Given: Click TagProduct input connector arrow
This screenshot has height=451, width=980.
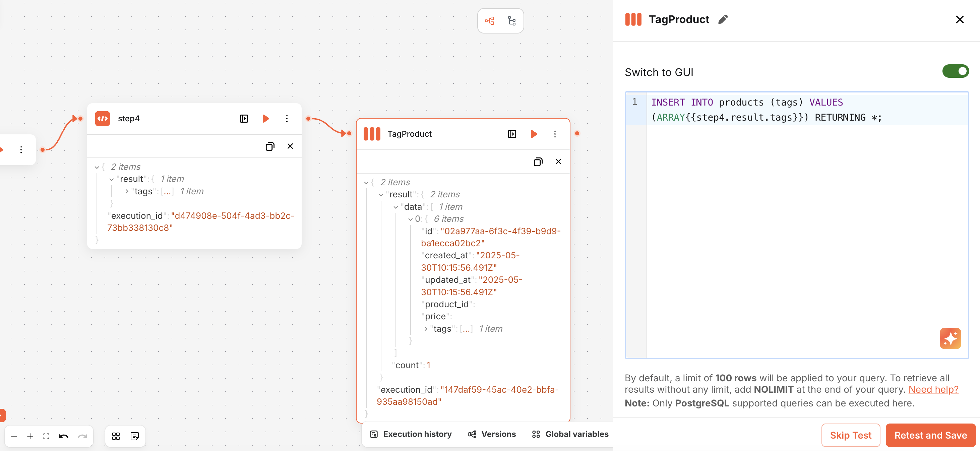Looking at the screenshot, I should (346, 133).
